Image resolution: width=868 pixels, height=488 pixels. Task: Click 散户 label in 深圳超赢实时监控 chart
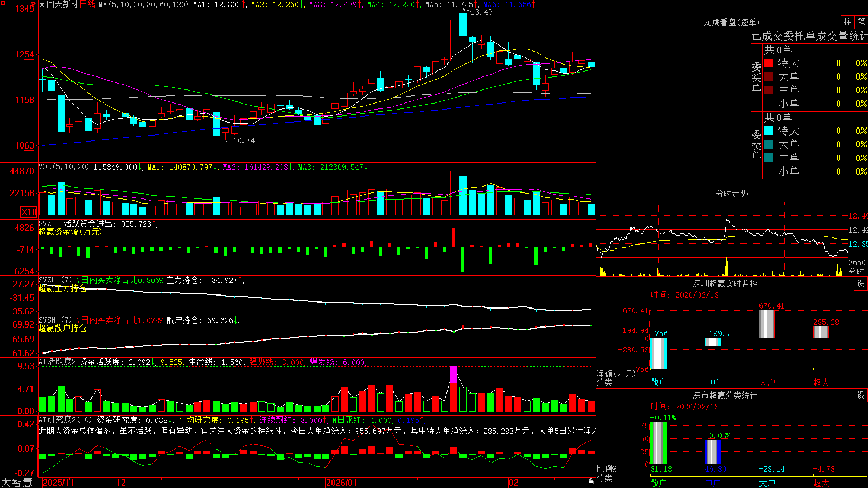(659, 382)
